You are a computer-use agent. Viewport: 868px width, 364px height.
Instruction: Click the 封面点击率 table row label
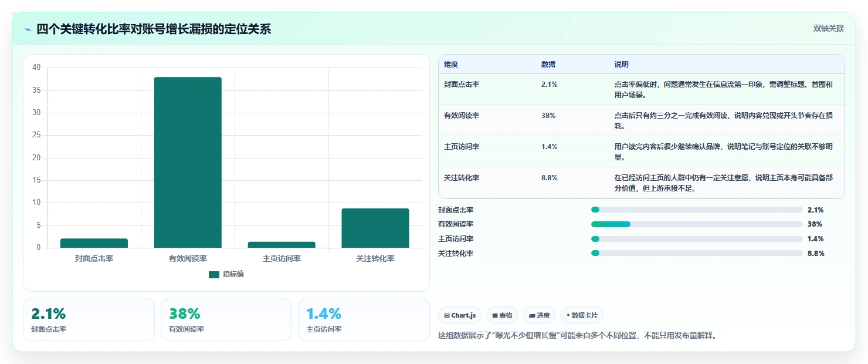[x=462, y=85]
